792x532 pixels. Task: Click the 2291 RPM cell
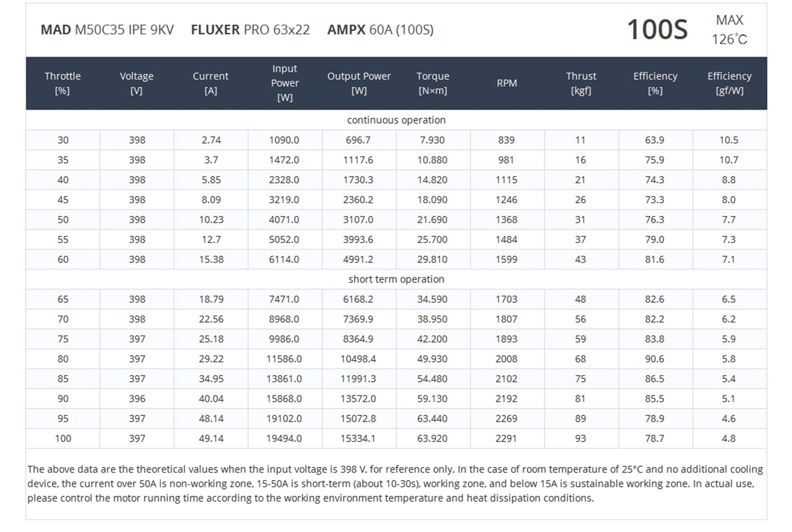click(506, 438)
